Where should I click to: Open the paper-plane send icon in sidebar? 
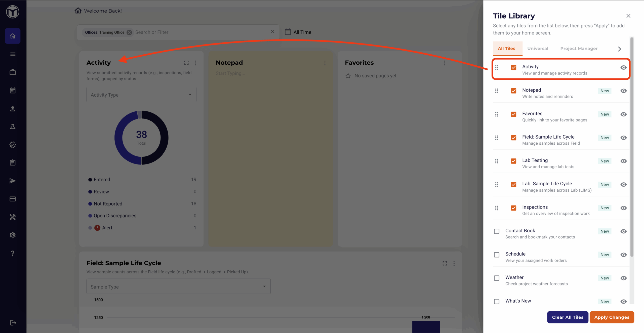[x=13, y=181]
